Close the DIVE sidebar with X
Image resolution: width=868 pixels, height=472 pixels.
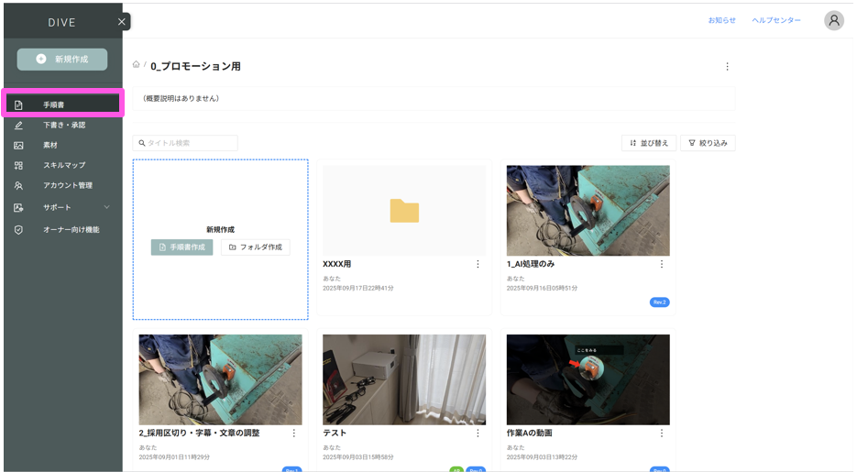[122, 22]
